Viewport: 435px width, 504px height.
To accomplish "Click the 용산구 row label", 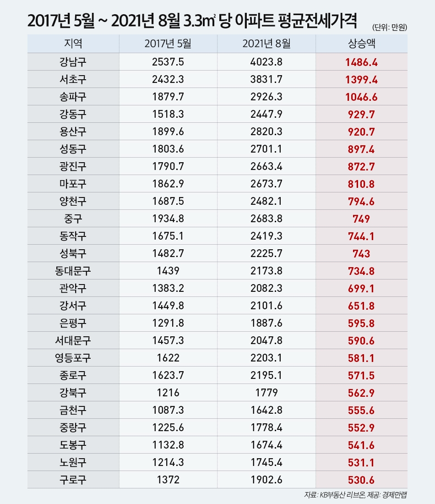I will (x=73, y=131).
